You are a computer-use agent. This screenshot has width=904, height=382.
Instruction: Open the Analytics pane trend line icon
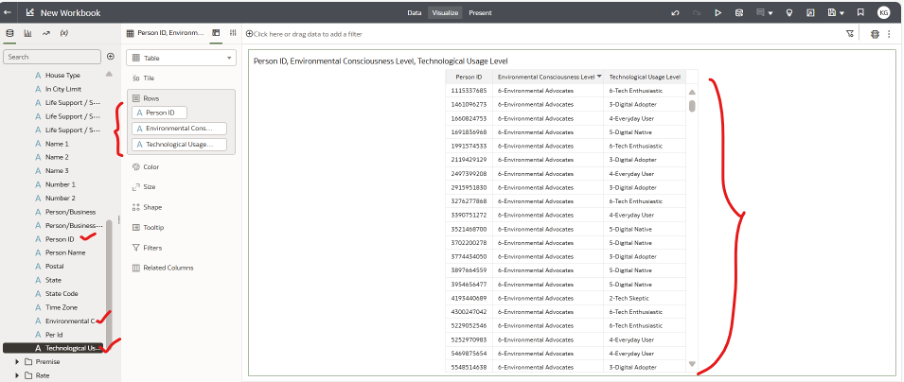46,33
